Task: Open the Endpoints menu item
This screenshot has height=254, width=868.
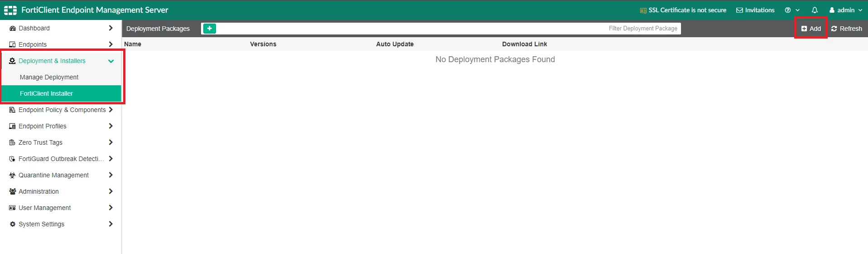Action: click(x=33, y=44)
